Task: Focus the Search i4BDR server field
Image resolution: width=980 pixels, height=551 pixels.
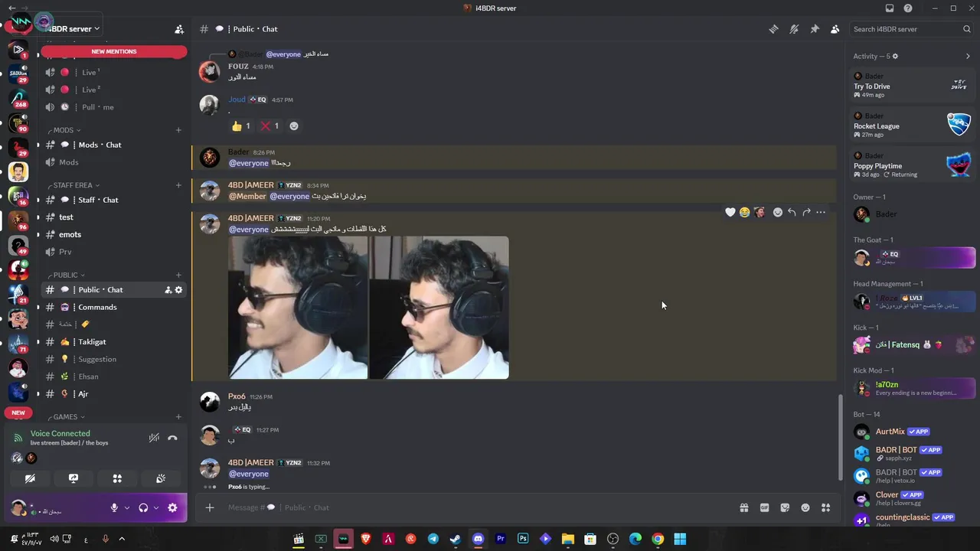Action: pos(911,29)
